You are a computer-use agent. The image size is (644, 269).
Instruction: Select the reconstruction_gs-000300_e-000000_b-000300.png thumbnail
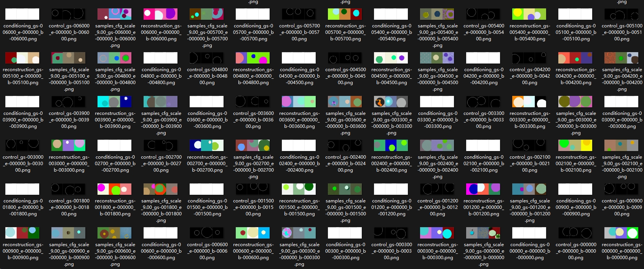tap(437, 233)
